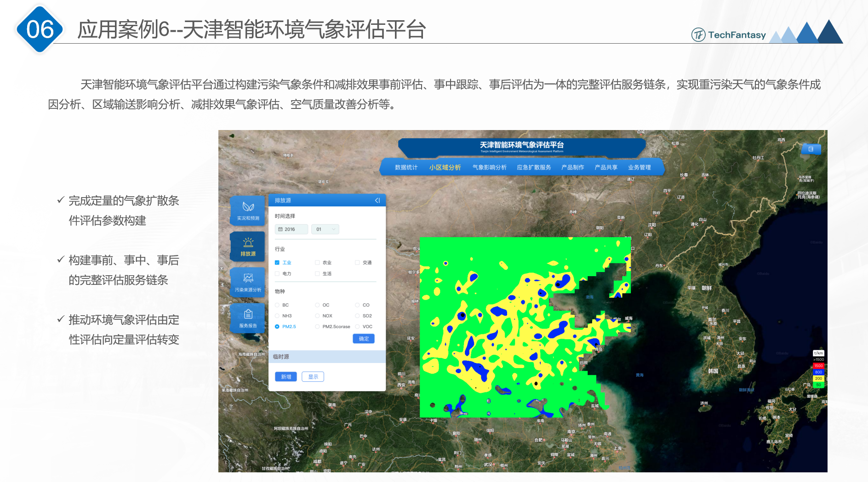The width and height of the screenshot is (868, 482).
Task: Click the 时间选择 label
Action: (x=285, y=216)
